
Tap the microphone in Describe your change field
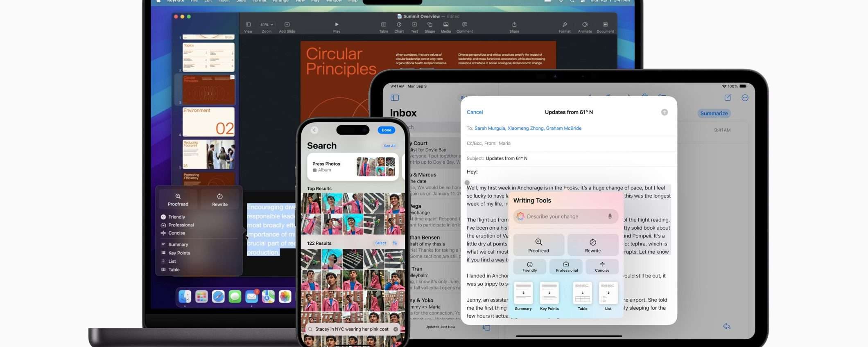pos(610,216)
